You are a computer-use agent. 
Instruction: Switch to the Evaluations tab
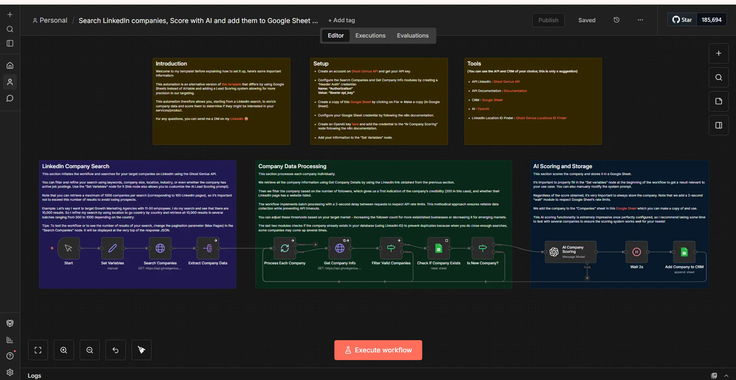coord(413,36)
